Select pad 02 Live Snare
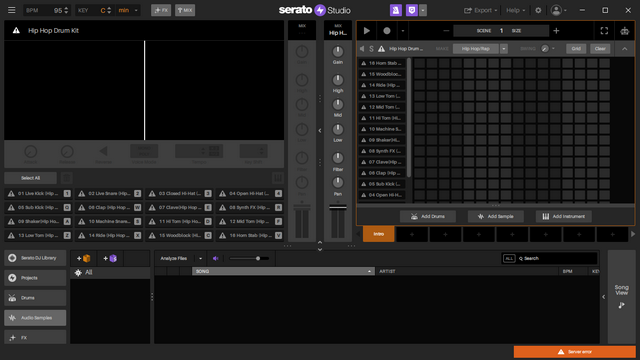Screen dimensions: 640x360 coord(109,193)
